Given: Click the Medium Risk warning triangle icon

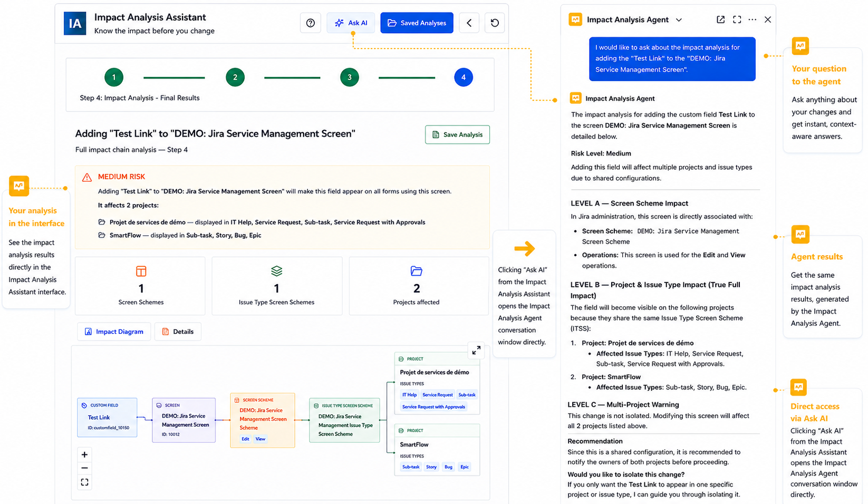Looking at the screenshot, I should [87, 178].
